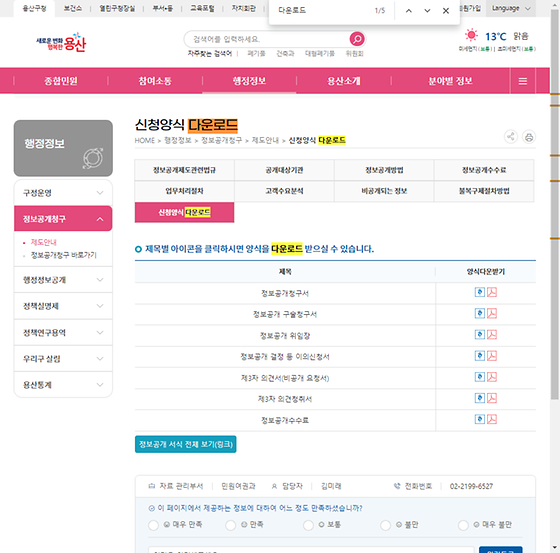
Task: Switch to 불복구제절차방법 tab
Action: 484,191
